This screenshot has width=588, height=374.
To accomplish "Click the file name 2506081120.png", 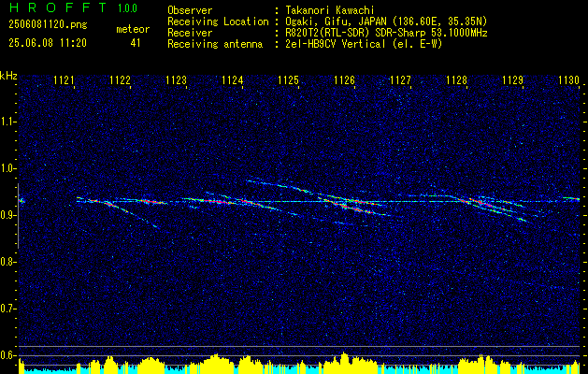I will 48,25.
